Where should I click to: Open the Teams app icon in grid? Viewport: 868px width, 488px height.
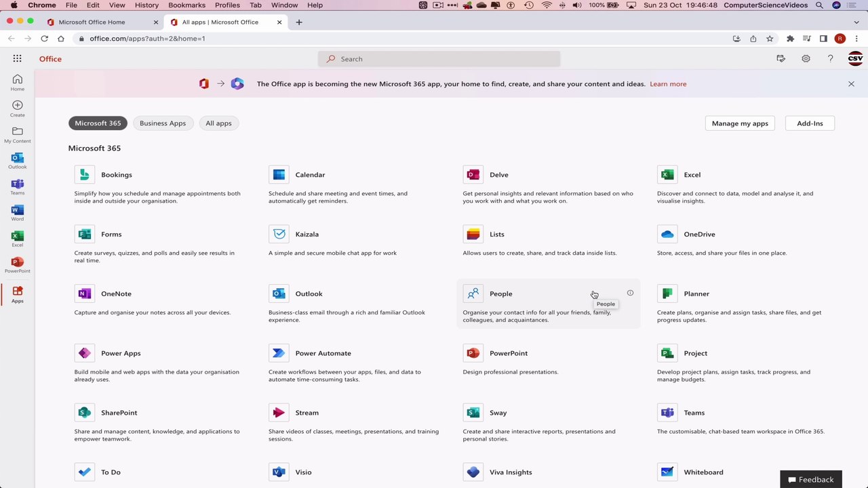(x=667, y=413)
